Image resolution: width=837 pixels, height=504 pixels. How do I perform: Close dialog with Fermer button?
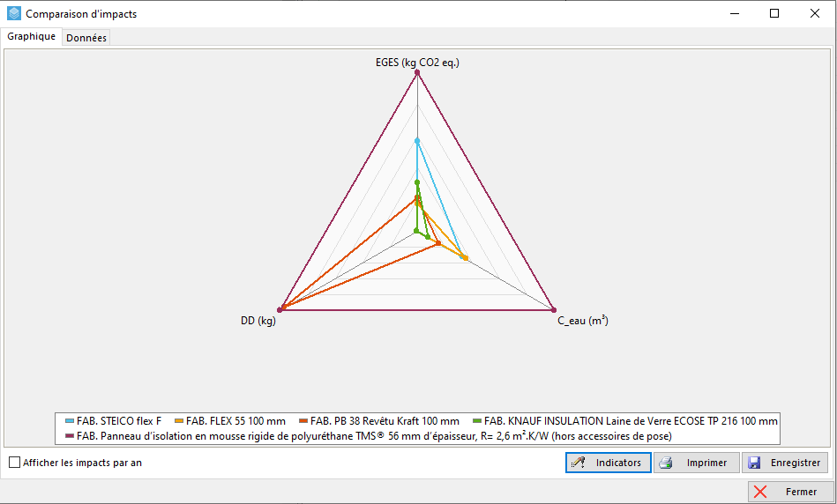(x=790, y=492)
